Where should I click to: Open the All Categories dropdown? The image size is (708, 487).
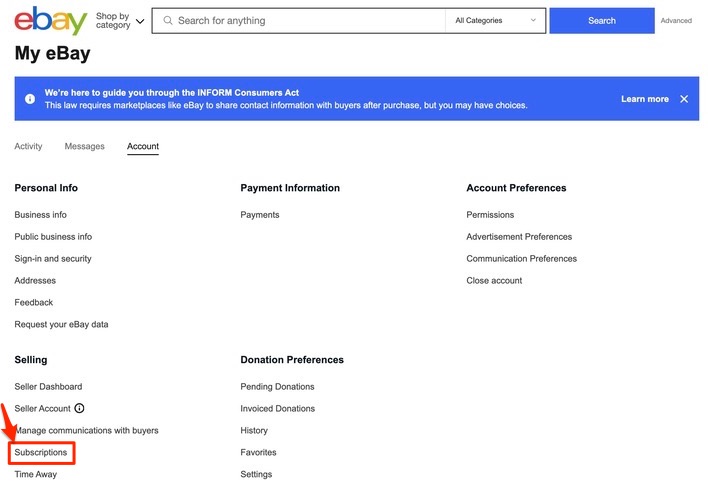tap(495, 20)
